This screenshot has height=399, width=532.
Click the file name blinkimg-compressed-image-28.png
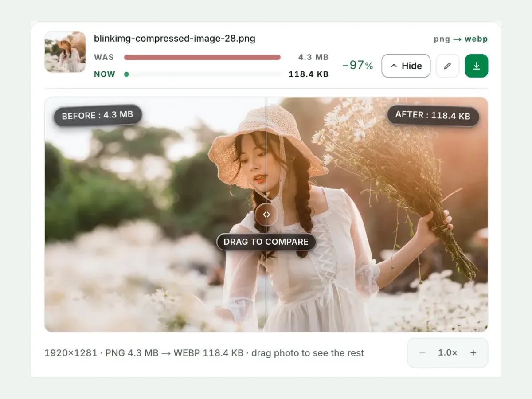coord(175,39)
